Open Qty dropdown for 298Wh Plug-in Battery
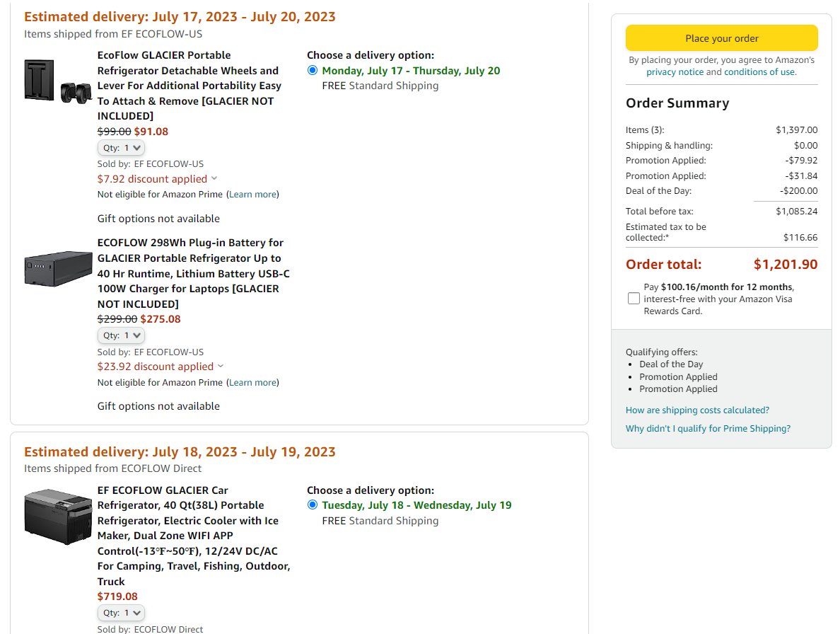Screen dimensions: 840x634 tap(121, 335)
